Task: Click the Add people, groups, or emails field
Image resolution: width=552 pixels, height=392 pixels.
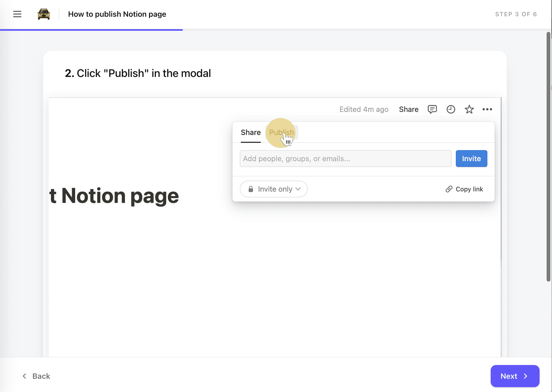Action: pos(345,159)
